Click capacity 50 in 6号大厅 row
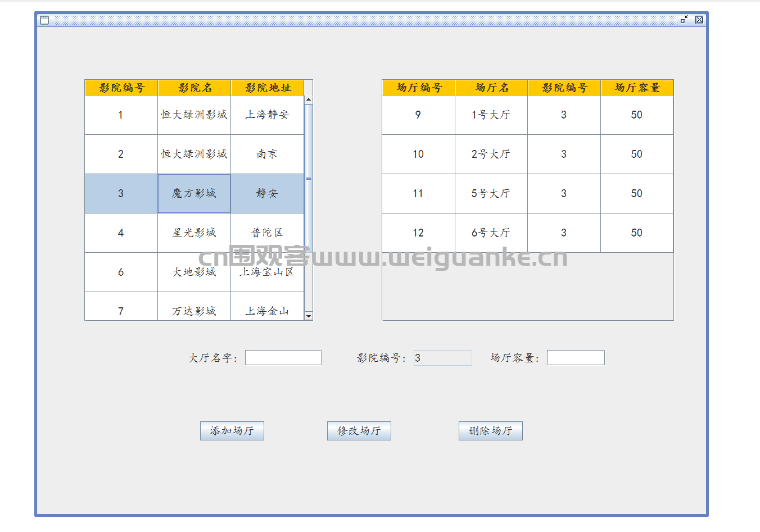The width and height of the screenshot is (760, 532). click(637, 233)
